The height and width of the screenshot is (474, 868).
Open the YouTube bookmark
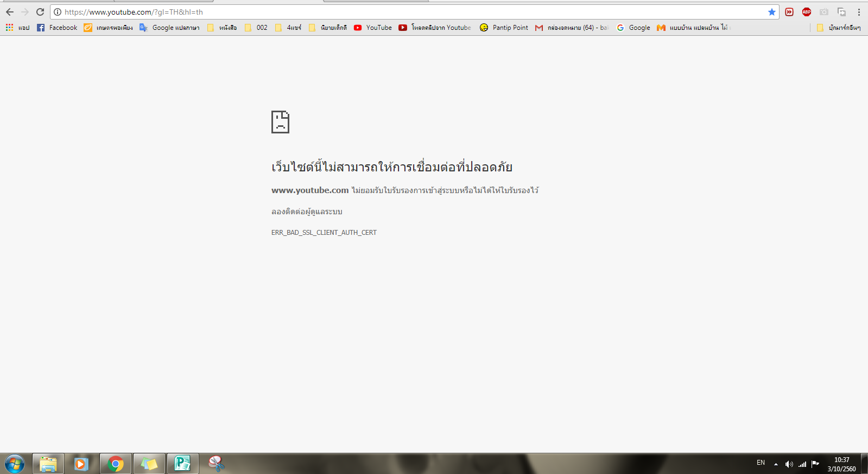point(373,28)
